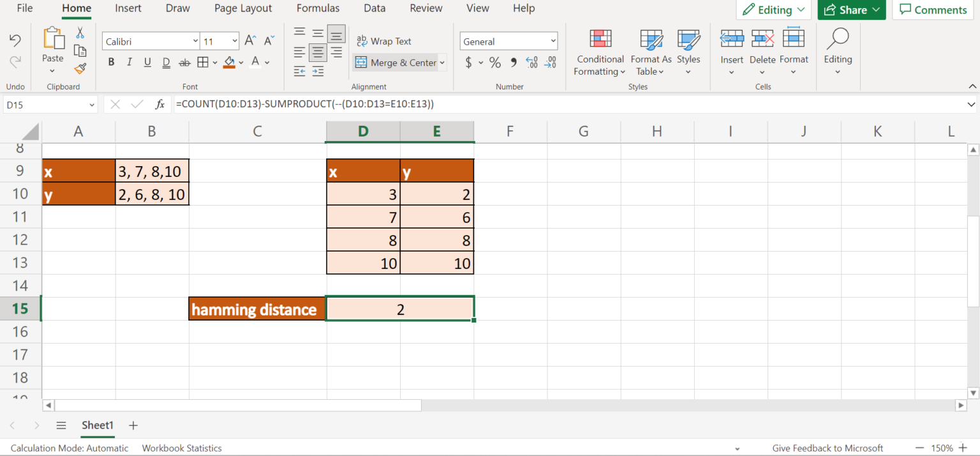The height and width of the screenshot is (456, 980).
Task: Click the Comma Style icon
Action: point(514,63)
